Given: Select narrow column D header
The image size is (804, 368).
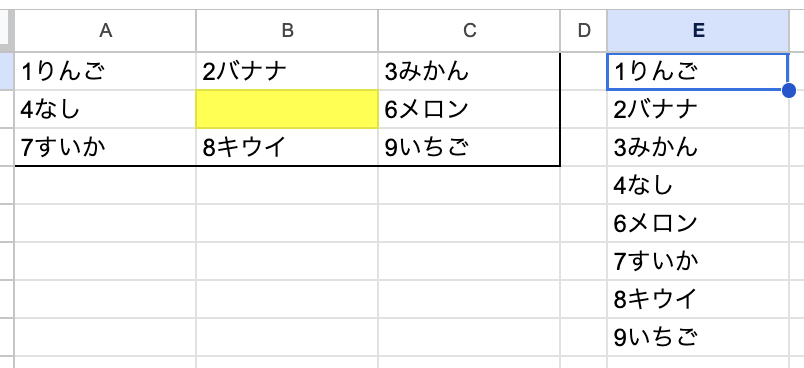Looking at the screenshot, I should 584,31.
